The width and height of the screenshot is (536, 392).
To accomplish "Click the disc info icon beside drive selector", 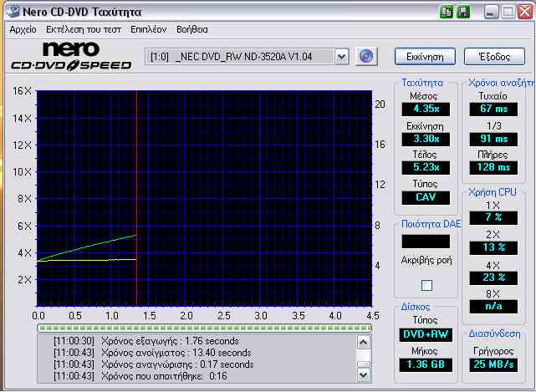I will (x=365, y=56).
